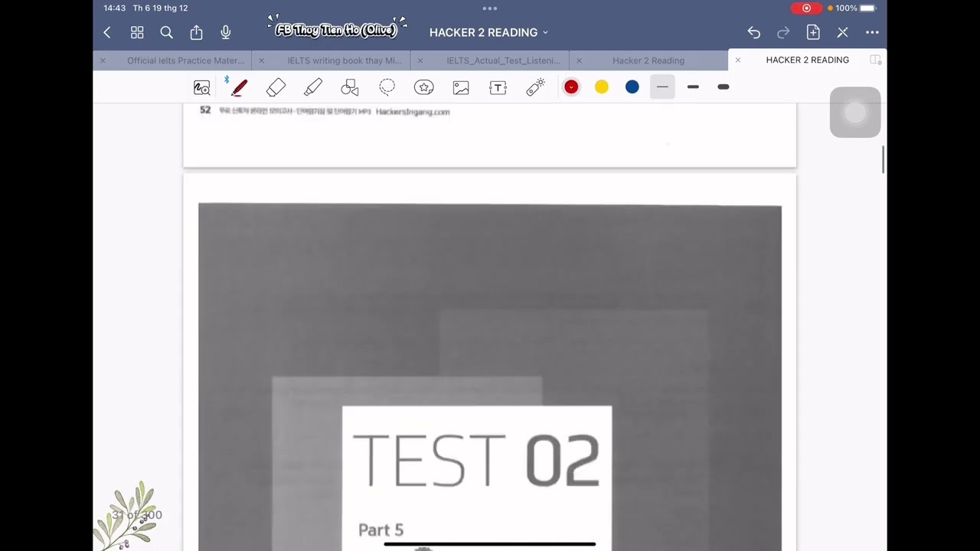Switch to IELTS_Actual_Test_Listeni... tab

[x=503, y=60]
